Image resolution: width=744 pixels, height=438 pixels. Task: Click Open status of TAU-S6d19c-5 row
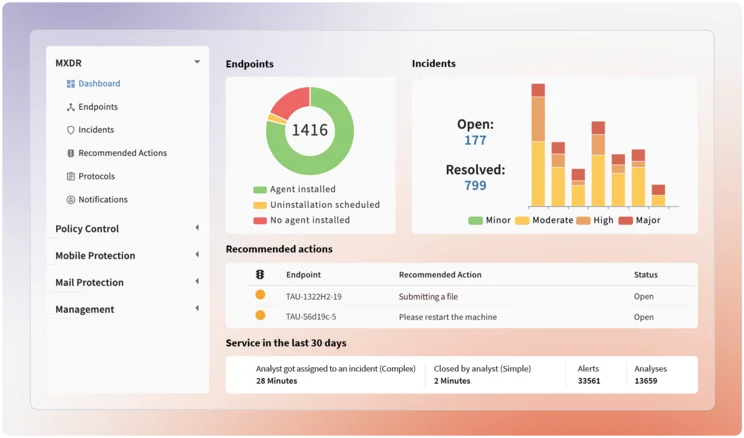click(x=644, y=317)
